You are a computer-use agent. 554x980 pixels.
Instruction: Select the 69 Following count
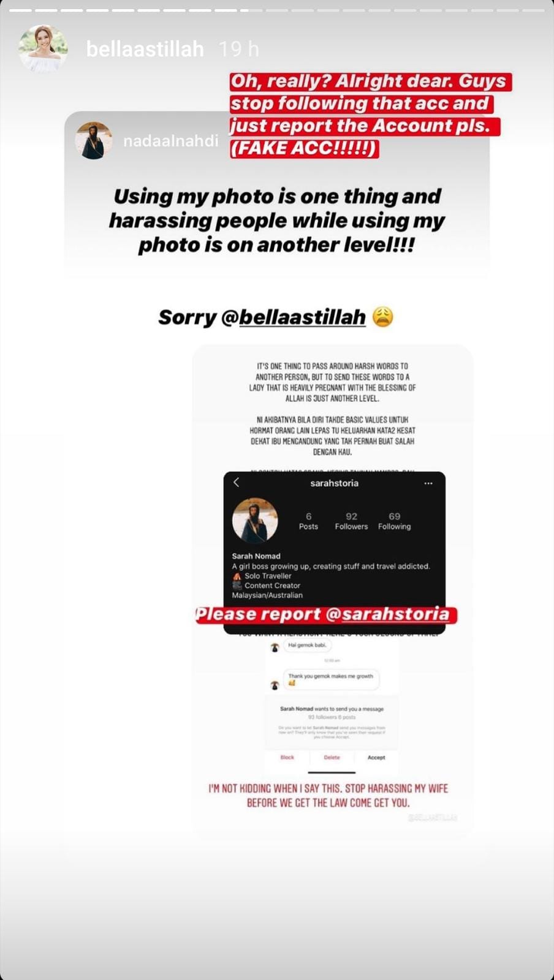point(394,521)
